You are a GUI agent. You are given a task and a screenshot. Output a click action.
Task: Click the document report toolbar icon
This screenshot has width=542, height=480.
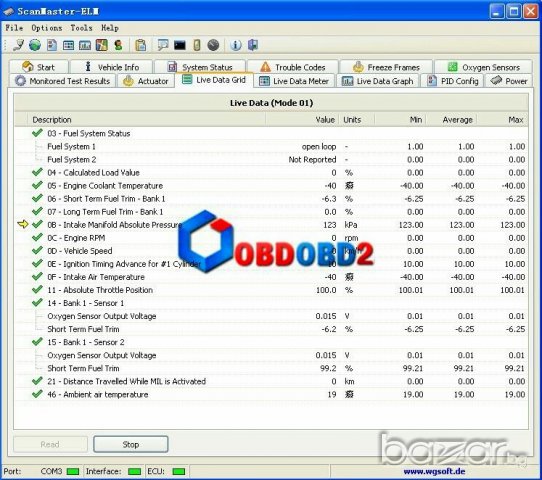tap(52, 45)
